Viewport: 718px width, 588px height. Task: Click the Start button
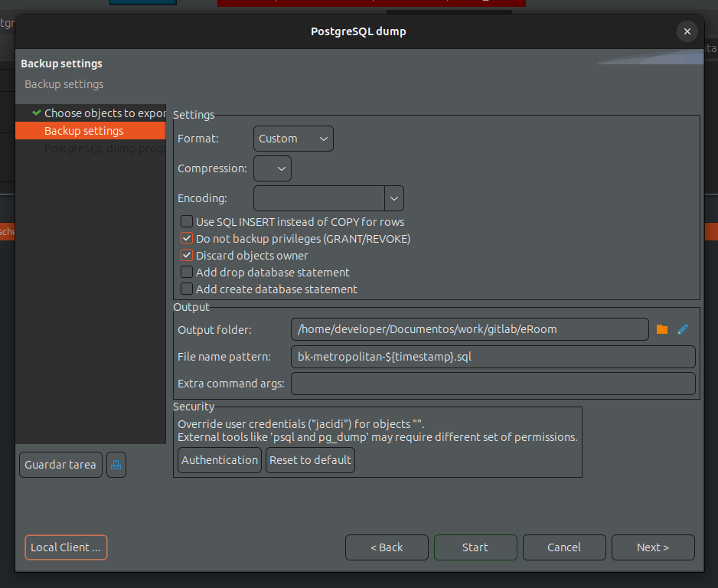(x=475, y=547)
